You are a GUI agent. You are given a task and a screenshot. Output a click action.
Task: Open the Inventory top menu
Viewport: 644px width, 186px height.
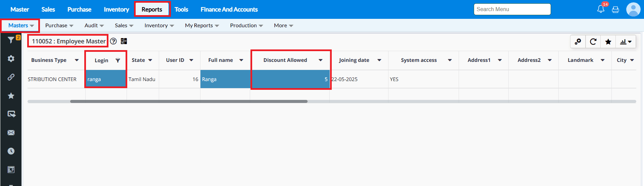116,9
